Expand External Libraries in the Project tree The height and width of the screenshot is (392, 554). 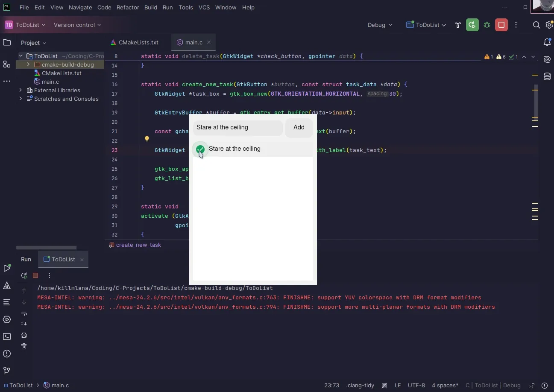pyautogui.click(x=20, y=90)
